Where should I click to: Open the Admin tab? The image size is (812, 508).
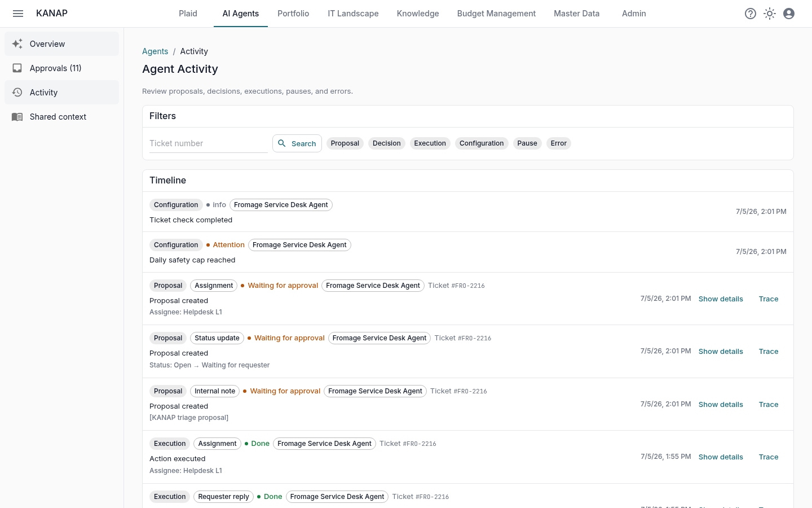coord(634,14)
